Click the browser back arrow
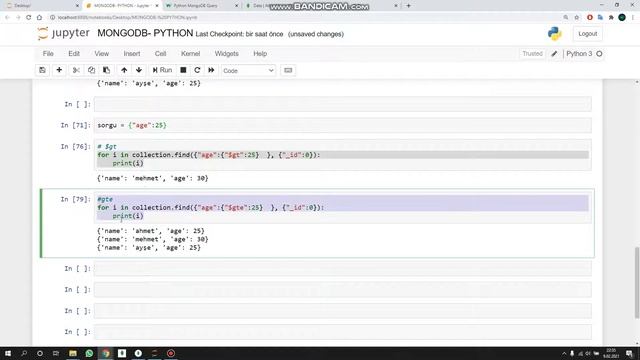This screenshot has height=360, width=640. [x=7, y=18]
